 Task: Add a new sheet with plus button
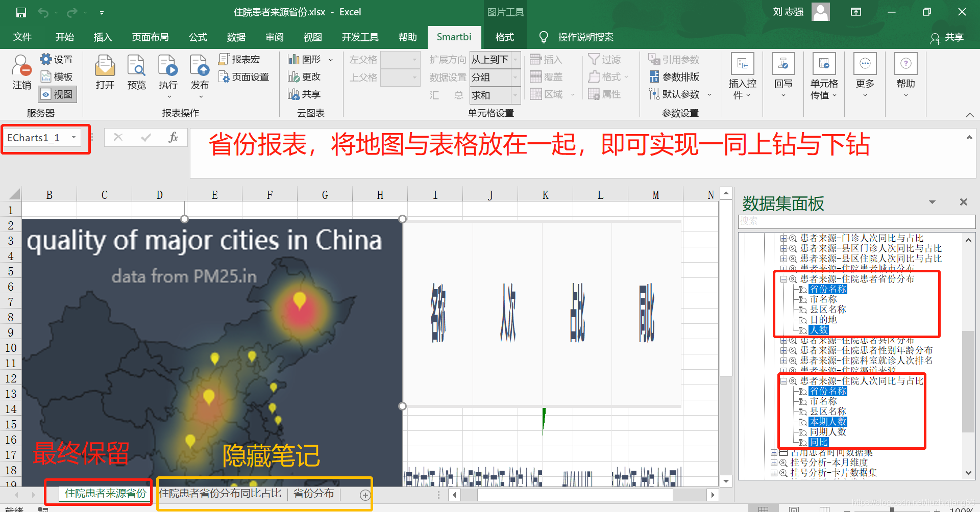(x=365, y=495)
